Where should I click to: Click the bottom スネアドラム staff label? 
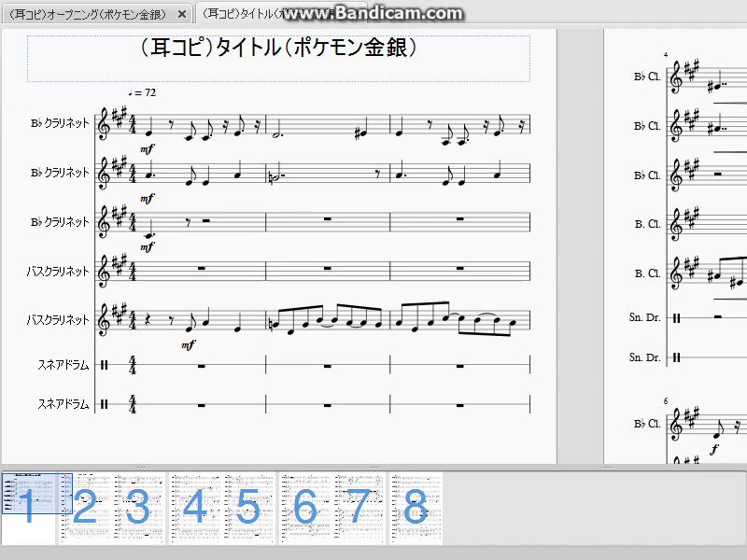pyautogui.click(x=63, y=404)
